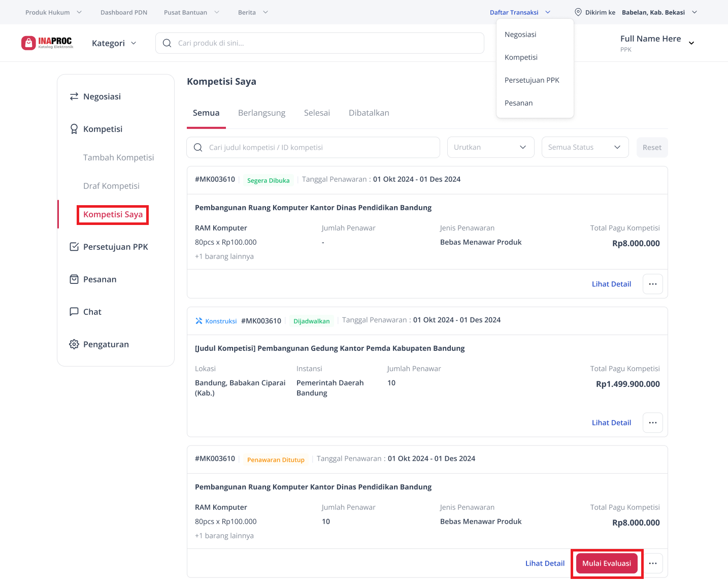Select Persetujuan PPK in Daftar Transaksi menu
Viewport: 728px width, 583px height.
tap(532, 80)
